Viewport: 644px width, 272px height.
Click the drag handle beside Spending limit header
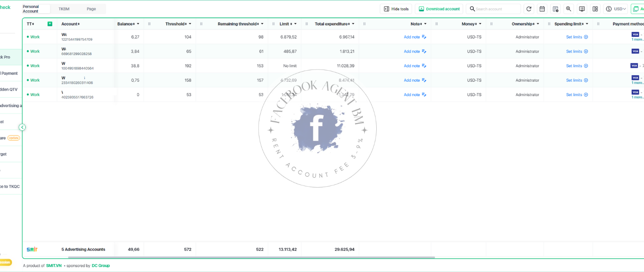(549, 24)
